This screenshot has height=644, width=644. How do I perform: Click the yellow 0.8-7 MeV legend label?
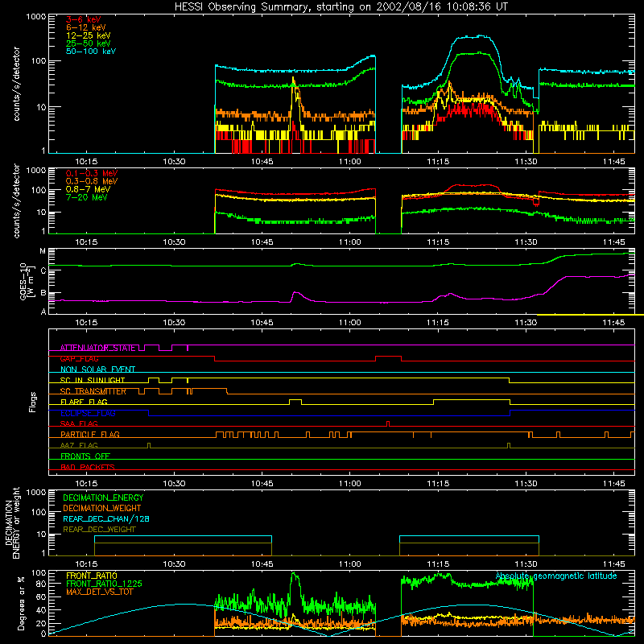[x=89, y=189]
